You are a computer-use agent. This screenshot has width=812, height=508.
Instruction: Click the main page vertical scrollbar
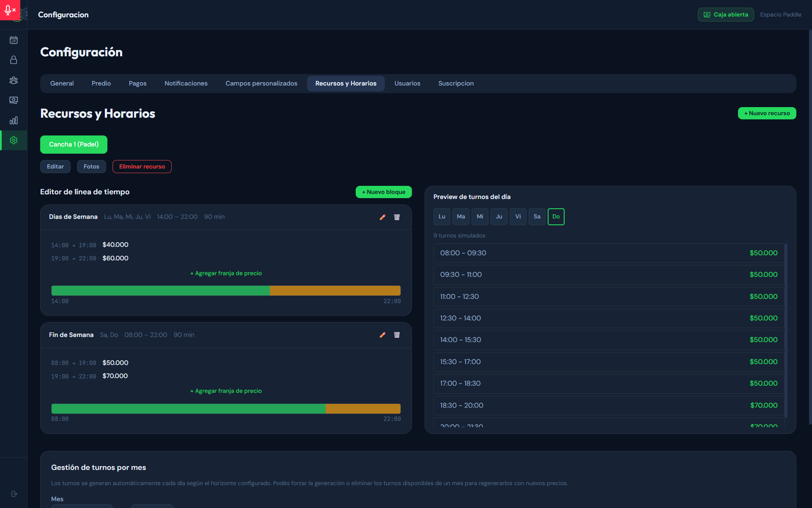click(x=810, y=226)
